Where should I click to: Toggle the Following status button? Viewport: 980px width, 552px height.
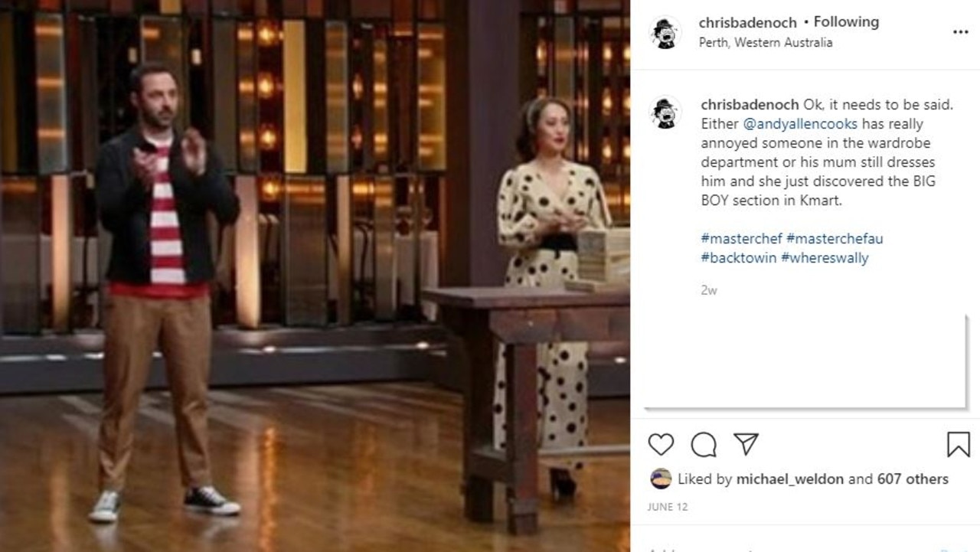click(x=846, y=21)
